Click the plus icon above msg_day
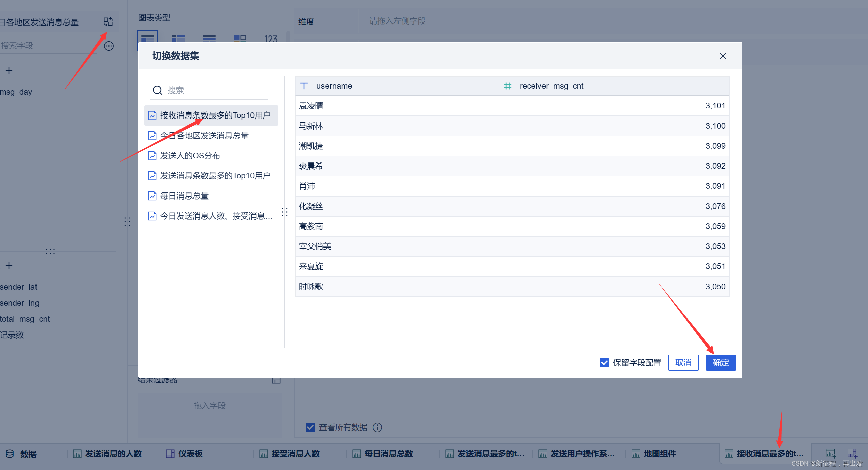Image resolution: width=868 pixels, height=470 pixels. 9,70
